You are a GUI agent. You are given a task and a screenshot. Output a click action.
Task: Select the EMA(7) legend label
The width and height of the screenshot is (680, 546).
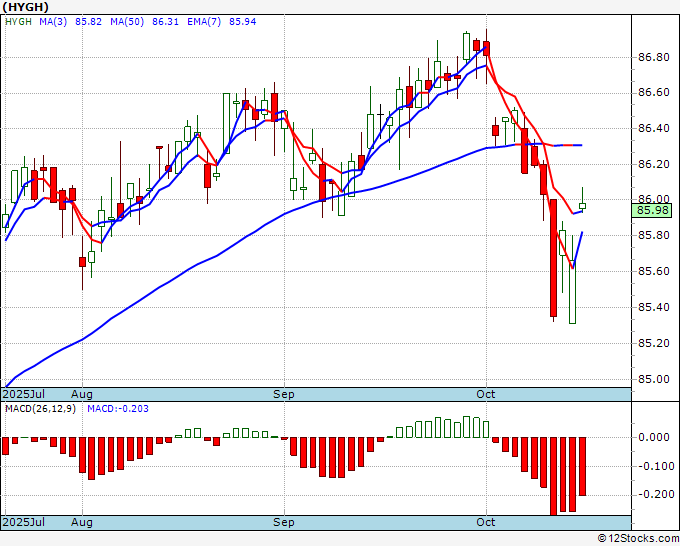point(204,22)
